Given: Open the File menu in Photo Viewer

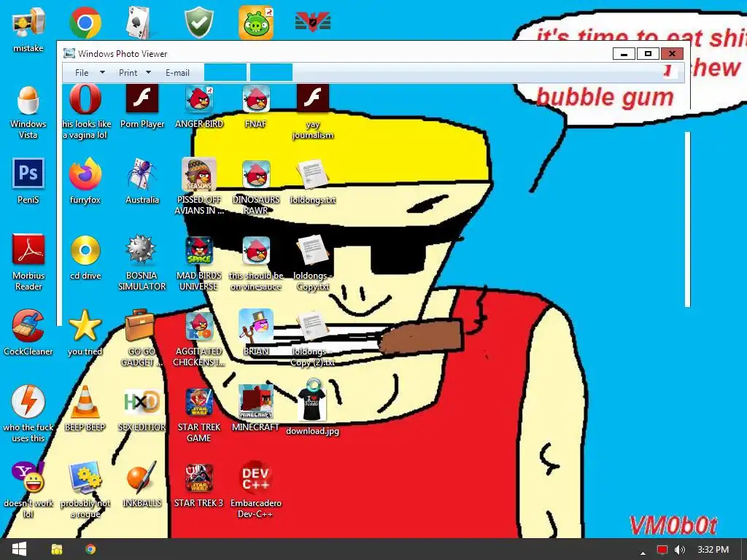Looking at the screenshot, I should (x=82, y=72).
